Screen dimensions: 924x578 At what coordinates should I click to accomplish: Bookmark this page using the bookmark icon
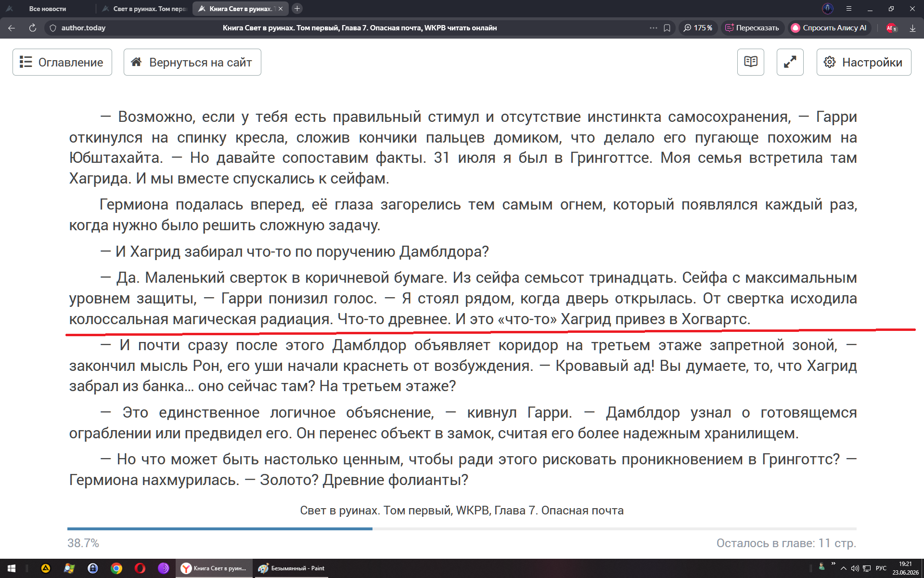click(x=667, y=28)
